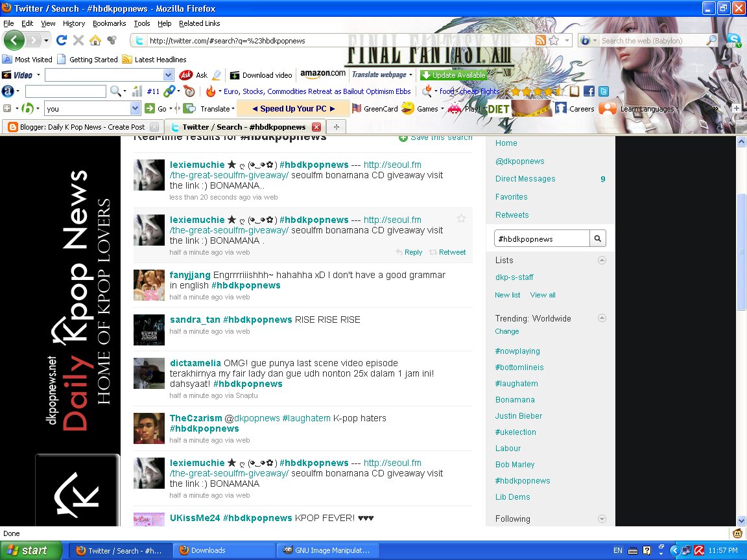Image resolution: width=747 pixels, height=560 pixels.
Task: Open the Bookmarks menu
Action: point(109,23)
